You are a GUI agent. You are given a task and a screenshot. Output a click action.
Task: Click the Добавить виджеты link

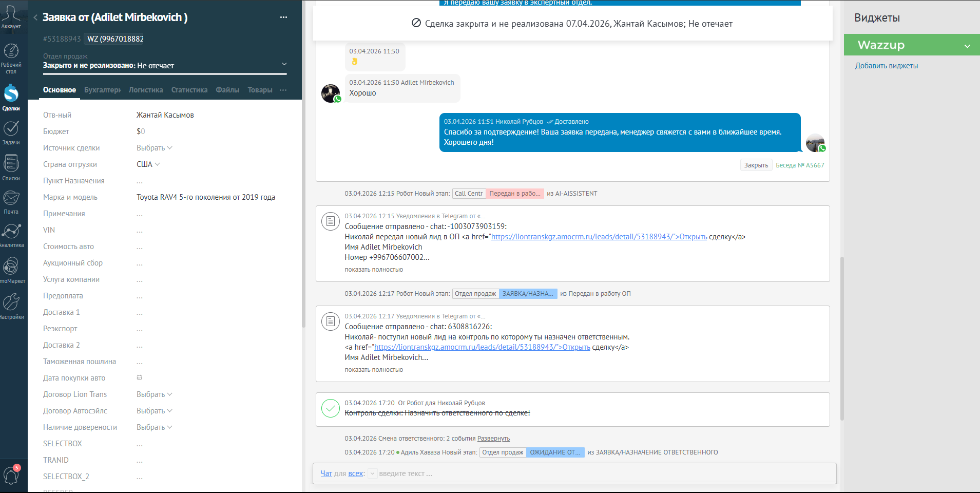pos(886,66)
